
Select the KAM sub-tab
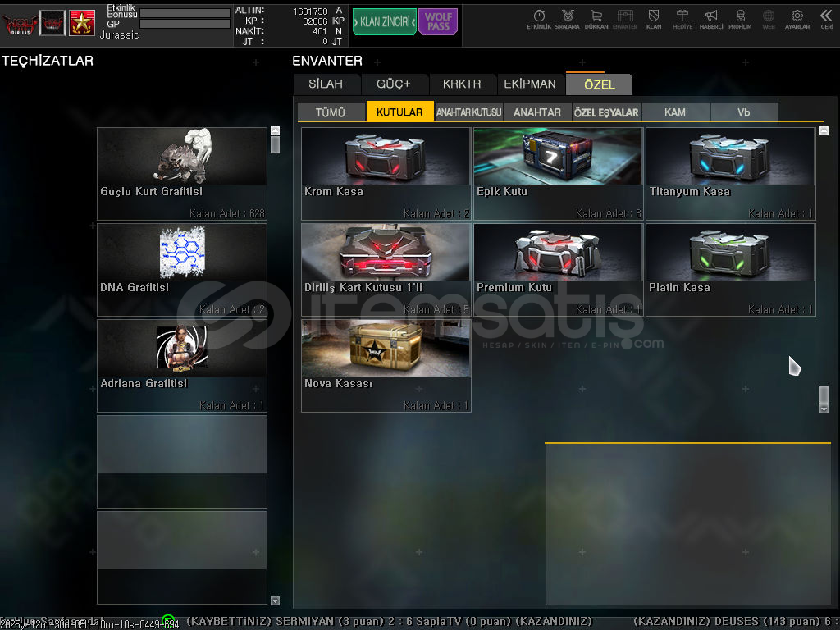[675, 112]
